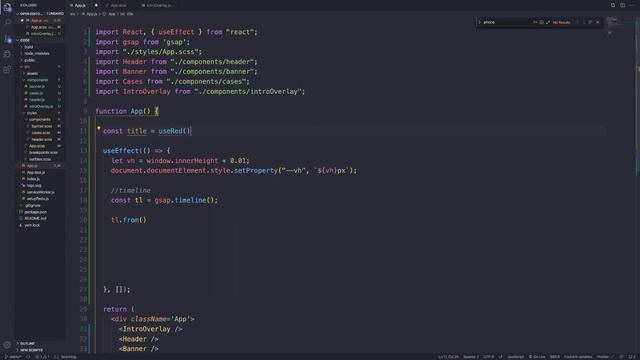The height and width of the screenshot is (360, 640).
Task: Expand the build folder
Action: click(40, 47)
